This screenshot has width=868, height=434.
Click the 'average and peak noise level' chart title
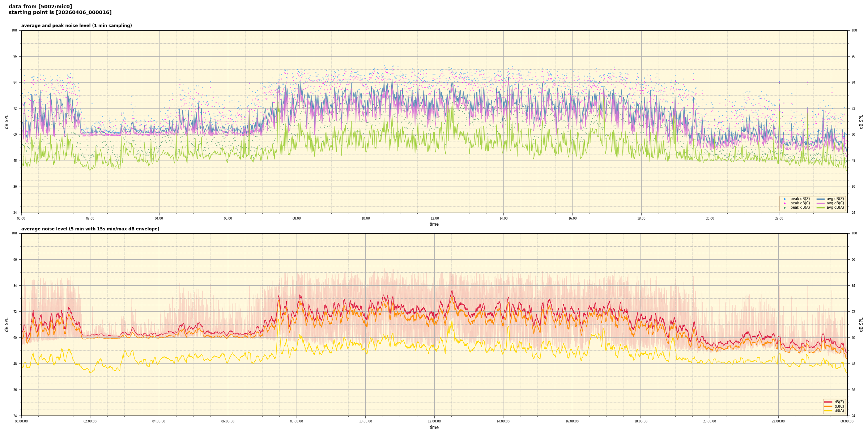coord(76,26)
